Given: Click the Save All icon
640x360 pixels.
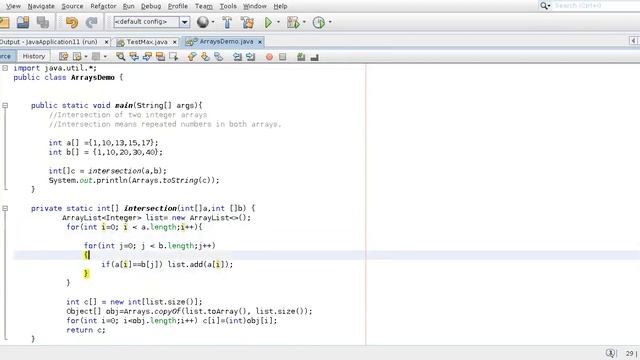Looking at the screenshot, I should [43, 22].
